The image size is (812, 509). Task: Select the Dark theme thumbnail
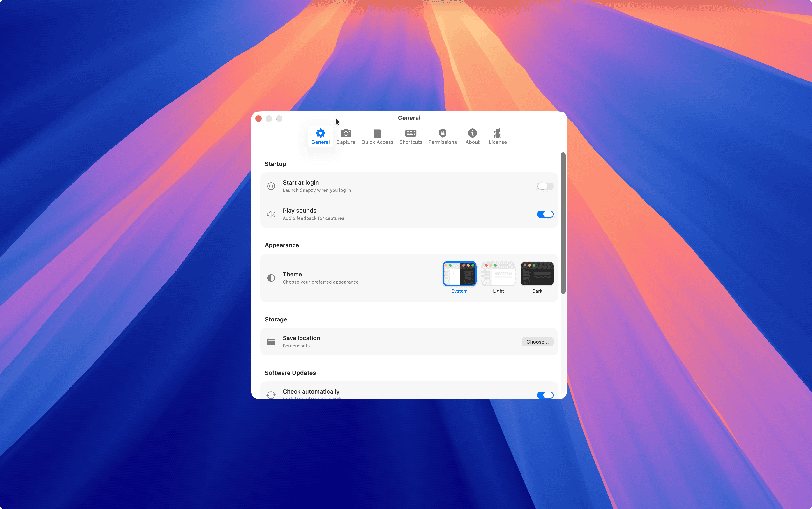pos(537,274)
